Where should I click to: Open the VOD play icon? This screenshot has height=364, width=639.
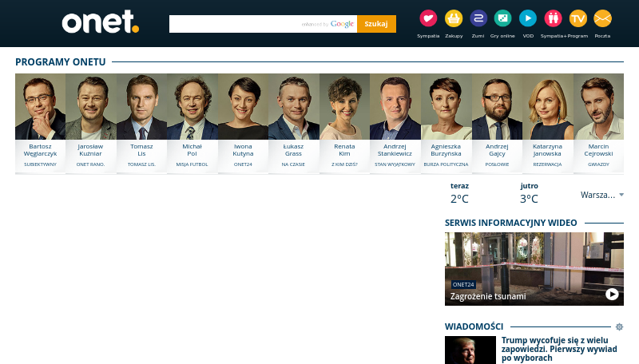tap(528, 18)
